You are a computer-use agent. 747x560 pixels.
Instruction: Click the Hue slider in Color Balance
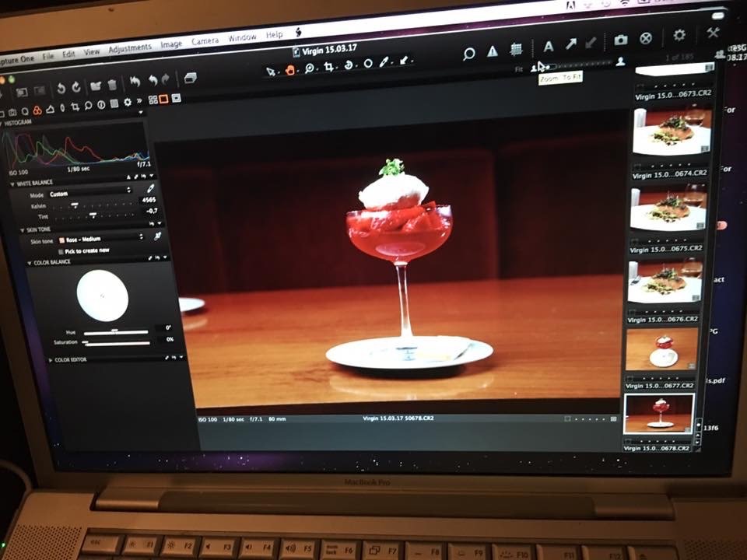[x=116, y=332]
